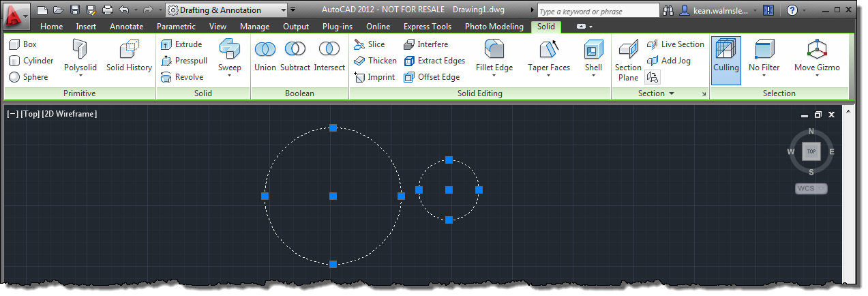This screenshot has height=296, width=868.
Task: Click the Shell solid editing tool
Action: [593, 56]
